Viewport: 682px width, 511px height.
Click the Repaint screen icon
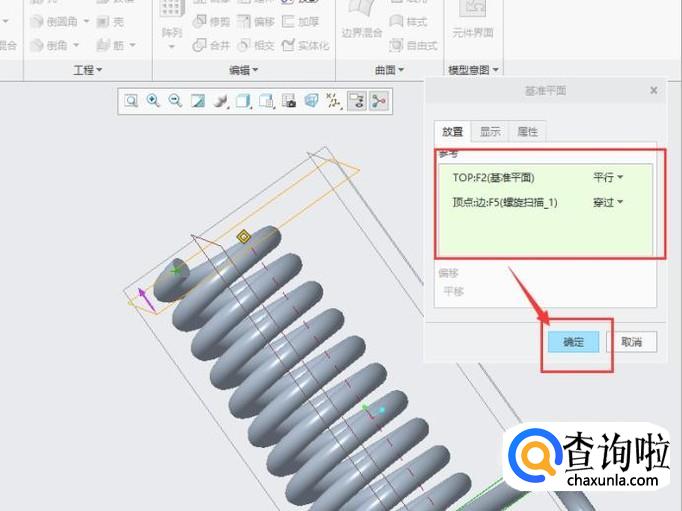198,100
